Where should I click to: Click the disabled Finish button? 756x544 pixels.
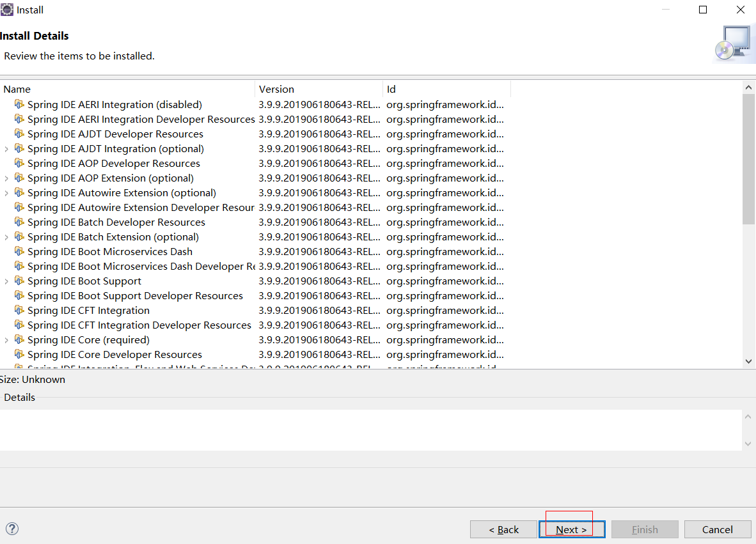[645, 529]
